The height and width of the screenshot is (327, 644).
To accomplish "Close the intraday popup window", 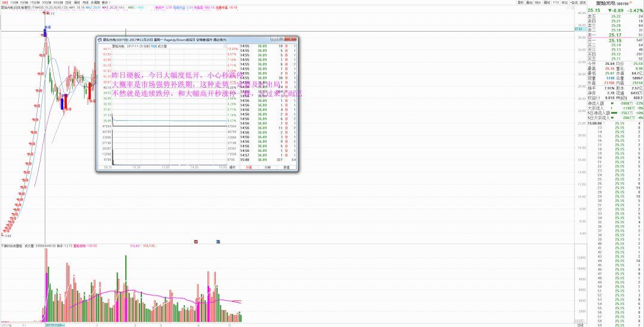I will pyautogui.click(x=290, y=39).
